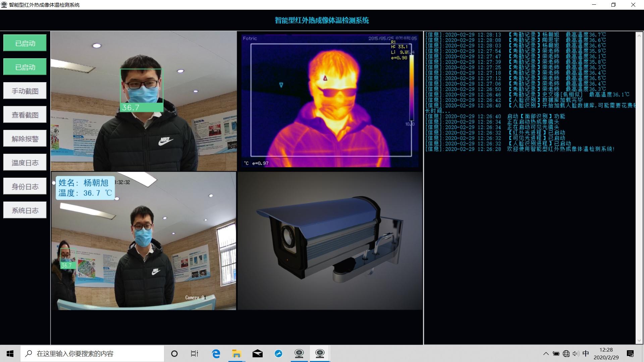Image resolution: width=644 pixels, height=362 pixels.
Task: Click the 手动截图 manual screenshot button
Action: tap(25, 91)
